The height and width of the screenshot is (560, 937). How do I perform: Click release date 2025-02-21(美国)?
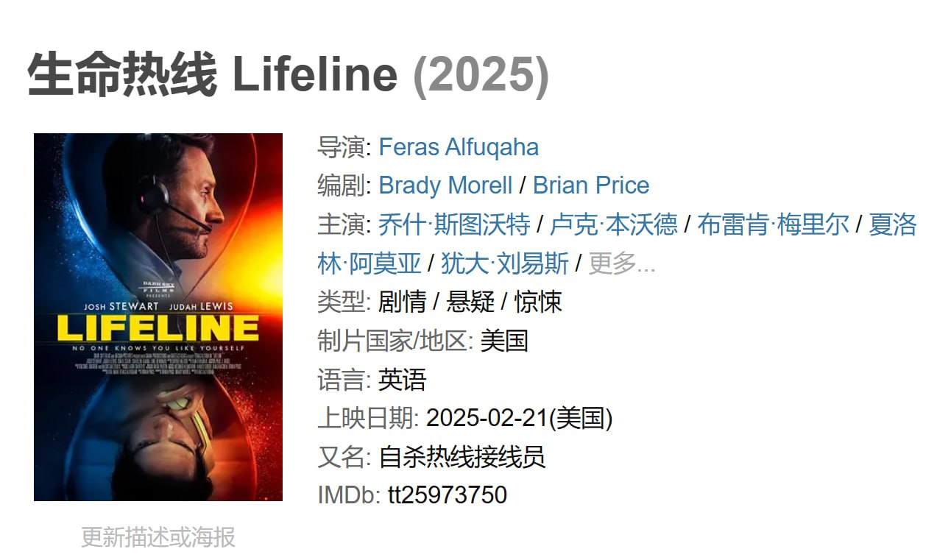(x=520, y=418)
